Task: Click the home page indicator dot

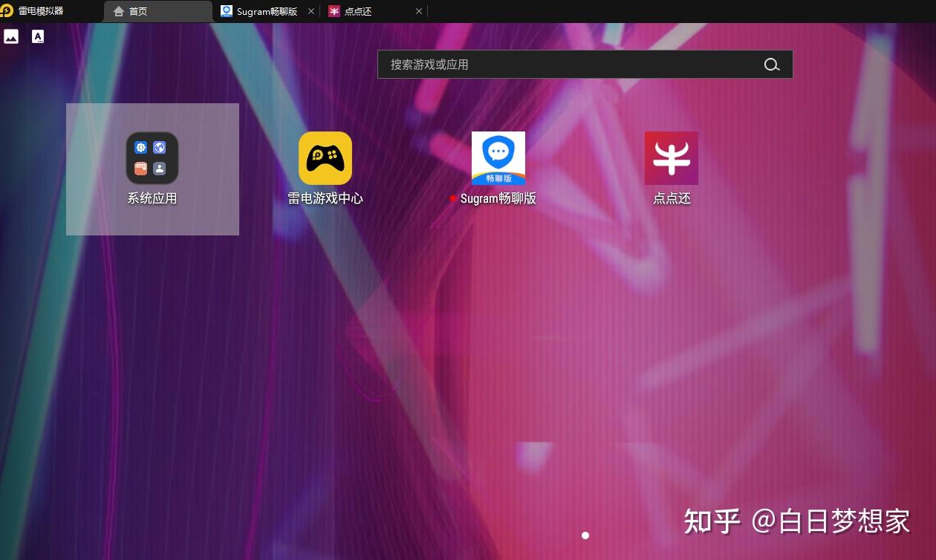Action: [585, 535]
